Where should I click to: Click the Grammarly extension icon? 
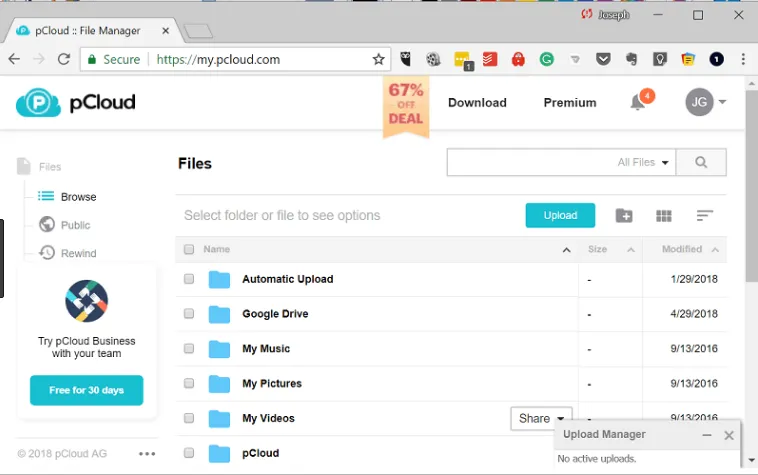(x=547, y=59)
